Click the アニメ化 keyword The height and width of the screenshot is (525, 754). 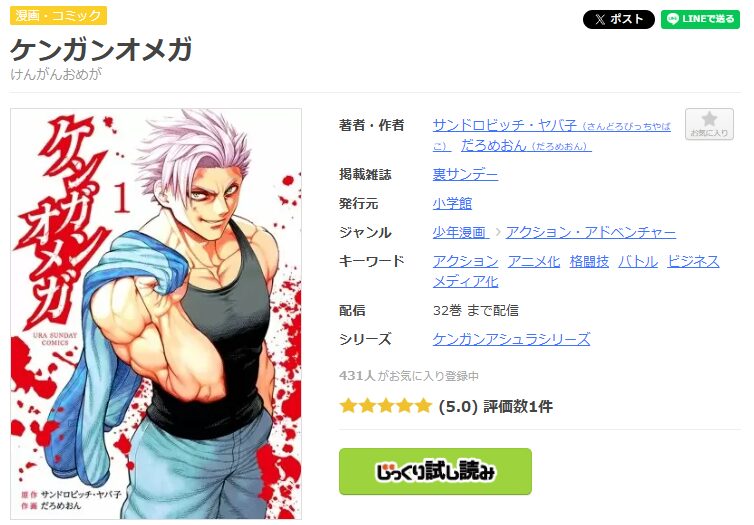534,262
